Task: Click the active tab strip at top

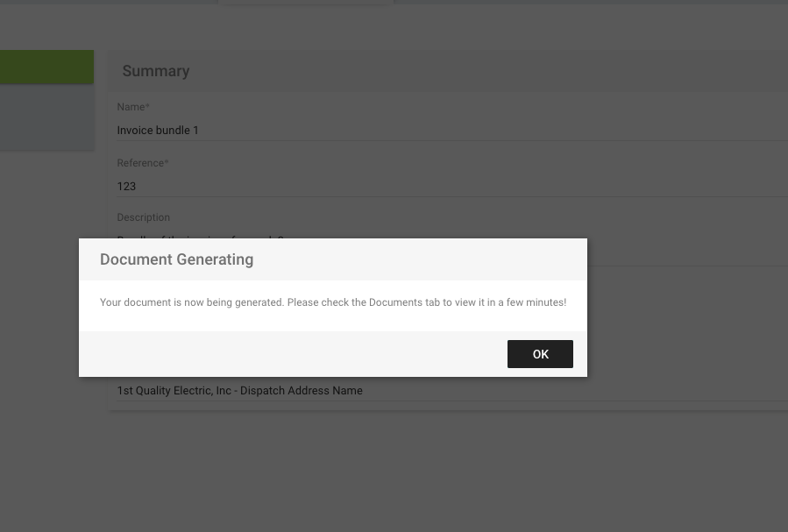Action: (x=305, y=3)
